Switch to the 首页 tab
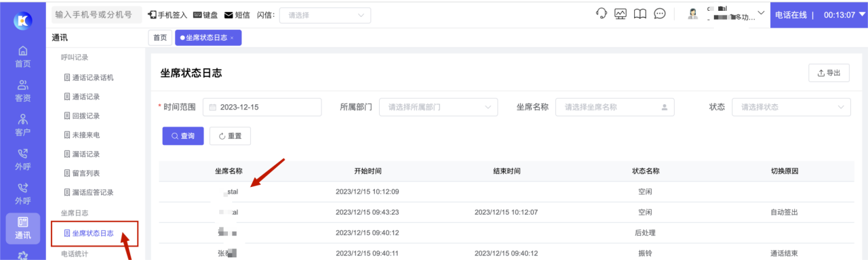The image size is (868, 260). point(160,38)
